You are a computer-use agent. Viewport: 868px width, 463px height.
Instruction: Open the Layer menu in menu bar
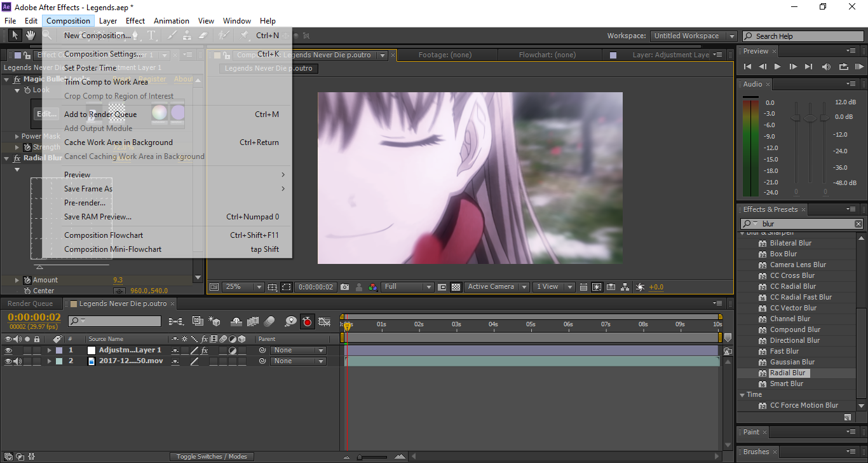click(108, 21)
